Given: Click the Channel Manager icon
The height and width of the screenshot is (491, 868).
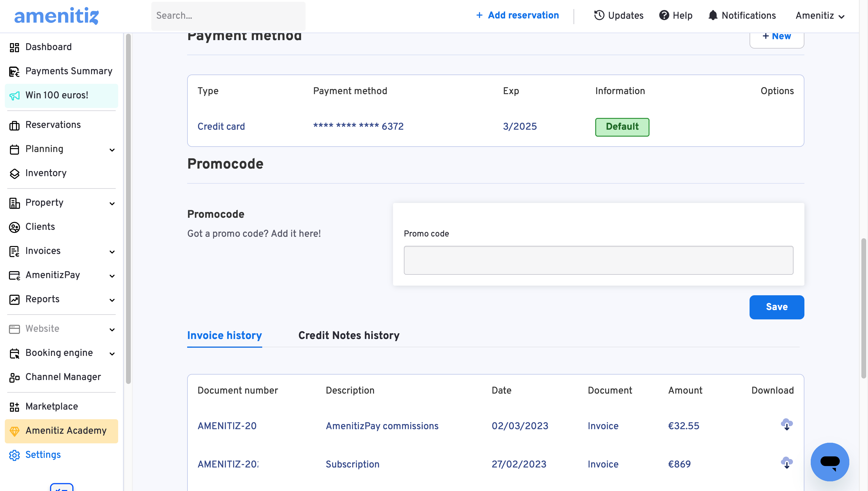Looking at the screenshot, I should 14,377.
